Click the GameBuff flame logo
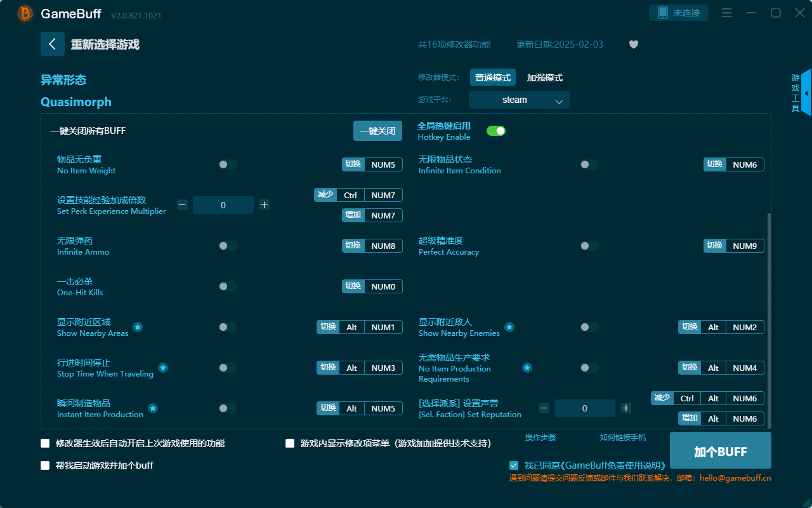812x508 pixels. tap(24, 13)
